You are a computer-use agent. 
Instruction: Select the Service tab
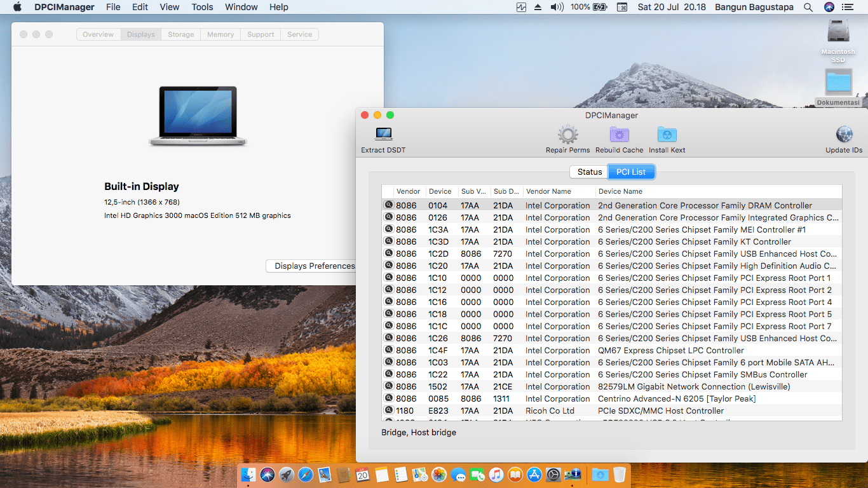(x=300, y=34)
